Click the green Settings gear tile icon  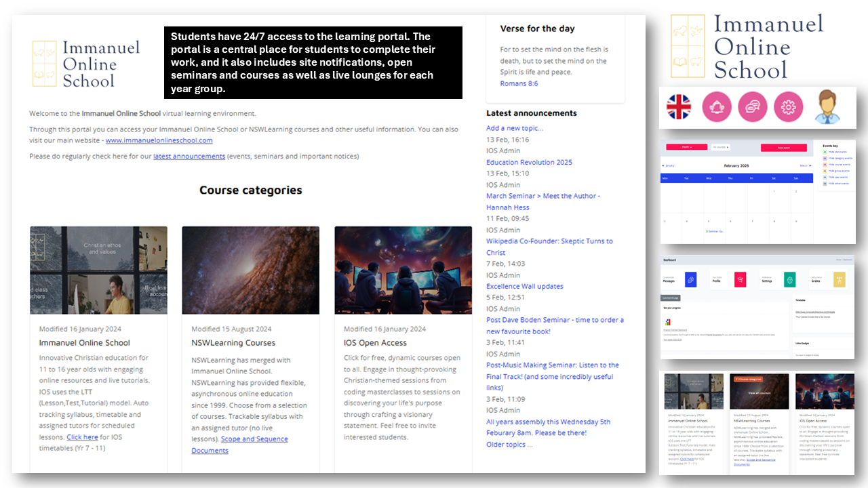[790, 279]
